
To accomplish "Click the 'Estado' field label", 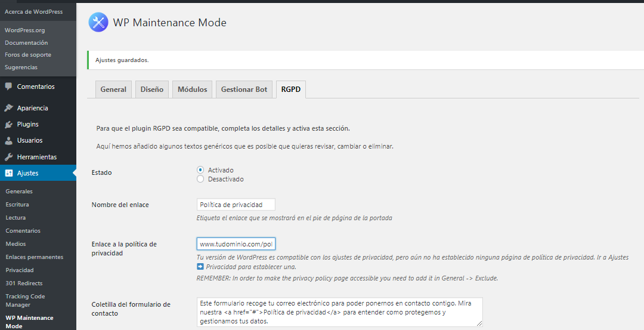I will (101, 172).
